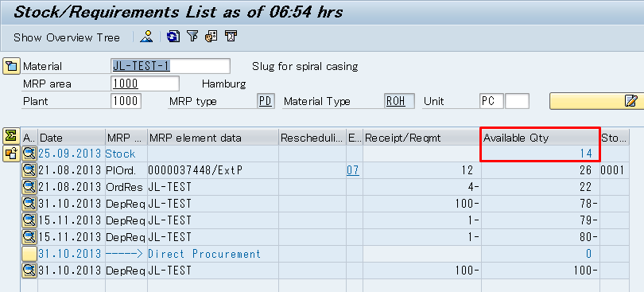Click the empty field next to Unit PC
The height and width of the screenshot is (292, 644).
pyautogui.click(x=517, y=101)
